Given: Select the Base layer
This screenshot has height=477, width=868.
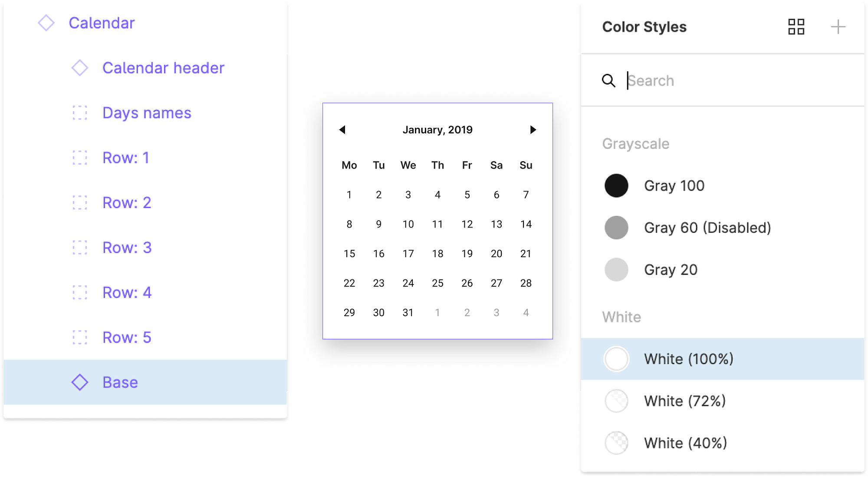Looking at the screenshot, I should tap(145, 382).
